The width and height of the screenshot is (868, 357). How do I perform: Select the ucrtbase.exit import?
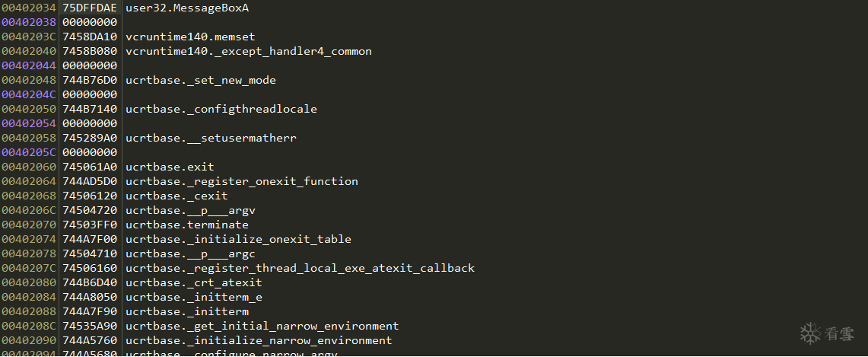170,167
